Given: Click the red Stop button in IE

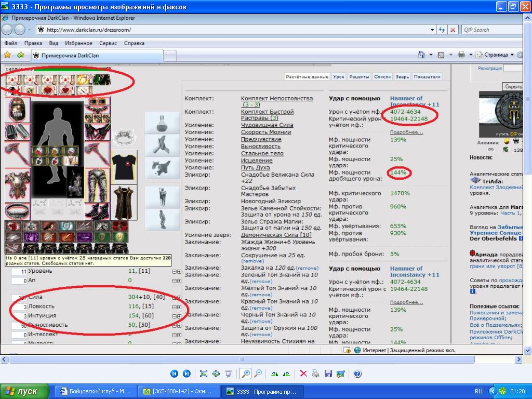Looking at the screenshot, I should pyautogui.click(x=453, y=30).
